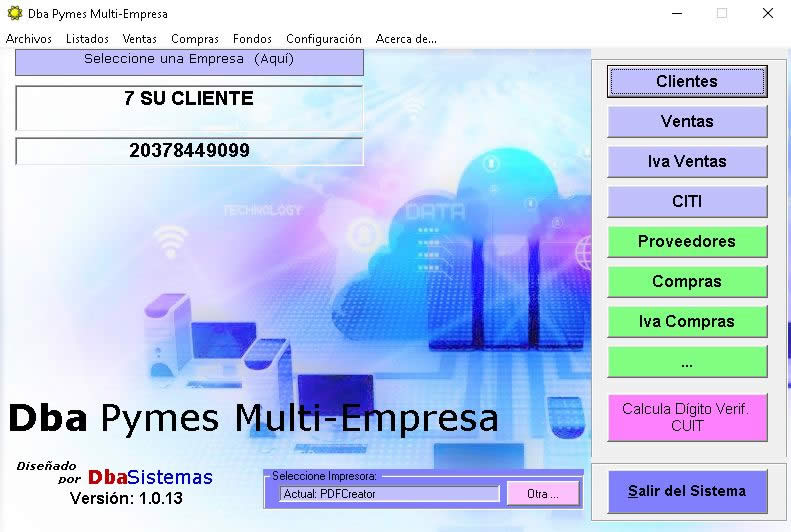Open the Archivos menu
The height and width of the screenshot is (532, 791).
29,39
